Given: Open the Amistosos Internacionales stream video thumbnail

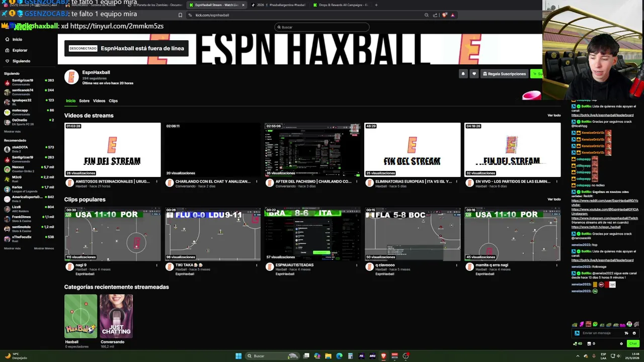Looking at the screenshot, I should (113, 150).
